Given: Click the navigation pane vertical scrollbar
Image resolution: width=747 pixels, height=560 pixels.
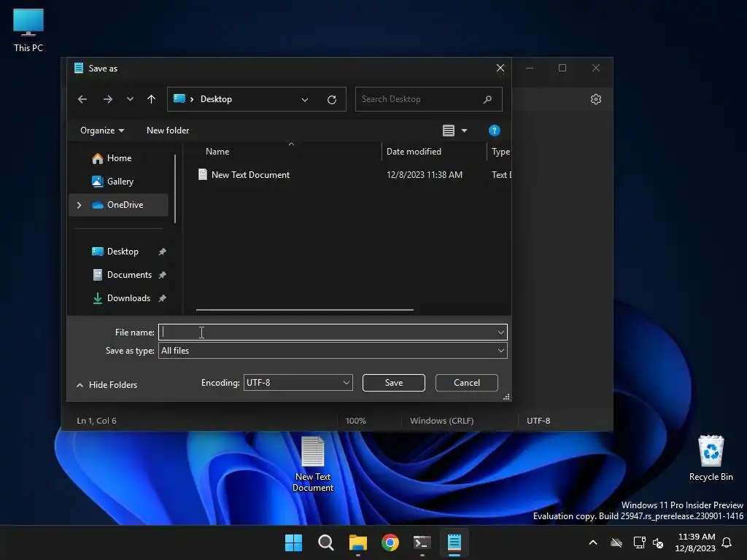Looking at the screenshot, I should click(x=175, y=189).
